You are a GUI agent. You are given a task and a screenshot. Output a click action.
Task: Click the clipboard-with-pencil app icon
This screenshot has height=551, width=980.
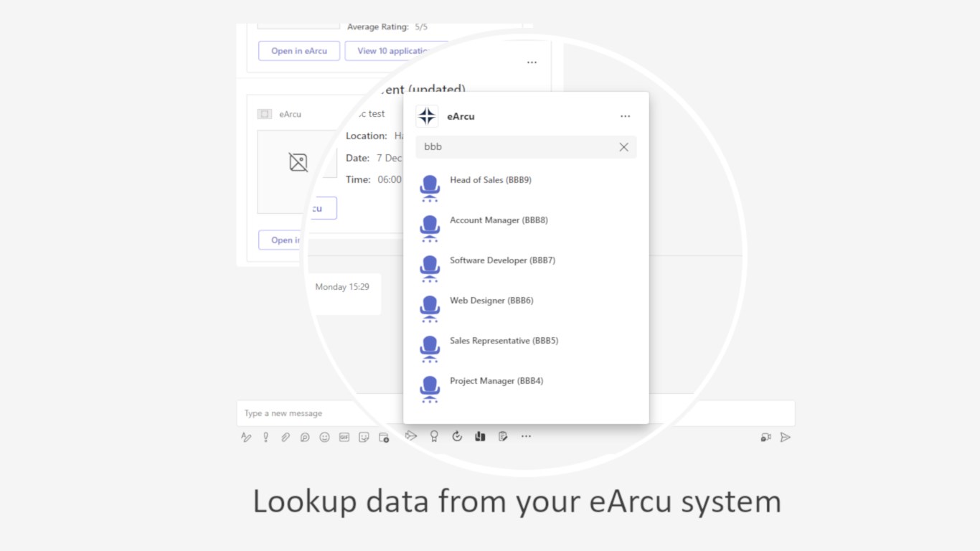pos(503,435)
